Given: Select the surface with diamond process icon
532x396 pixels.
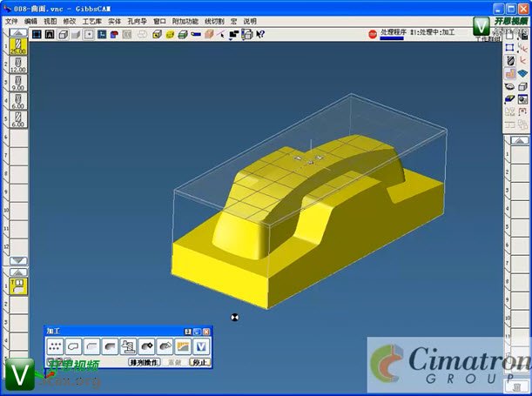Looking at the screenshot, I should click(146, 346).
